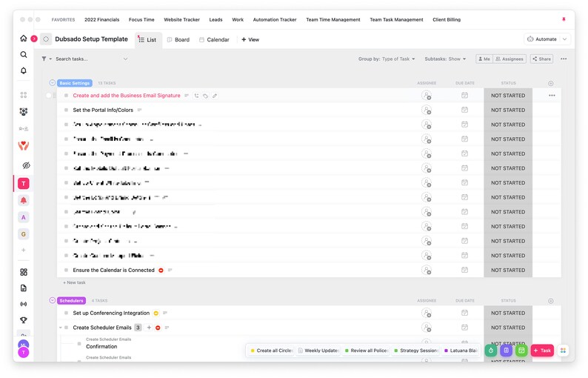Open row menu for Business Email Signature task
The width and height of the screenshot is (588, 378).
click(x=552, y=96)
